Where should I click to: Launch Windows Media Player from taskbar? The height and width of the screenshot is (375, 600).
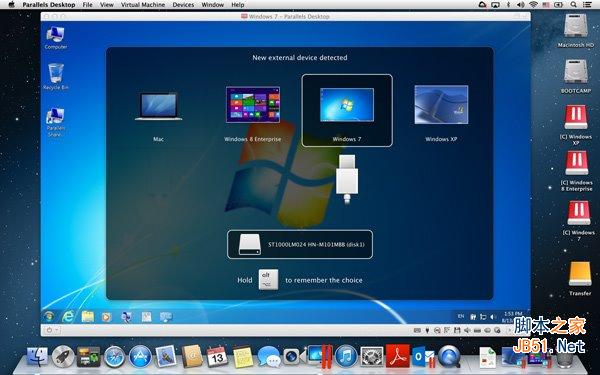point(107,316)
